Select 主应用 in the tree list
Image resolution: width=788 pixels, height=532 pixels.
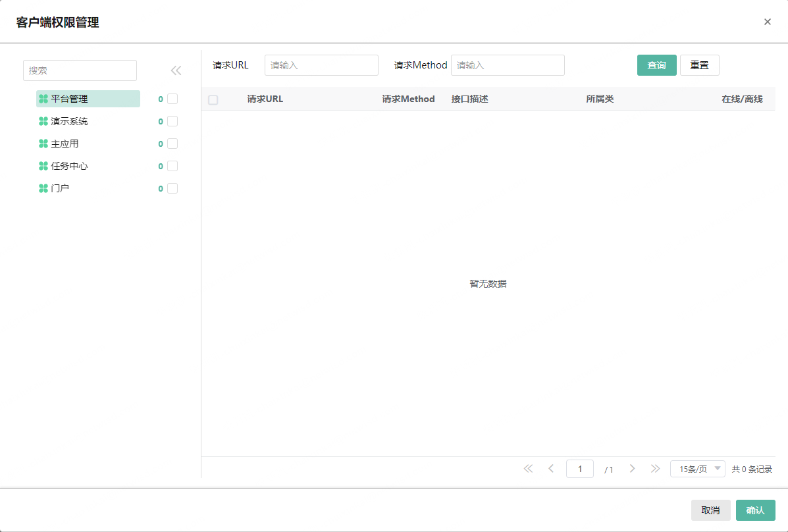(x=65, y=144)
